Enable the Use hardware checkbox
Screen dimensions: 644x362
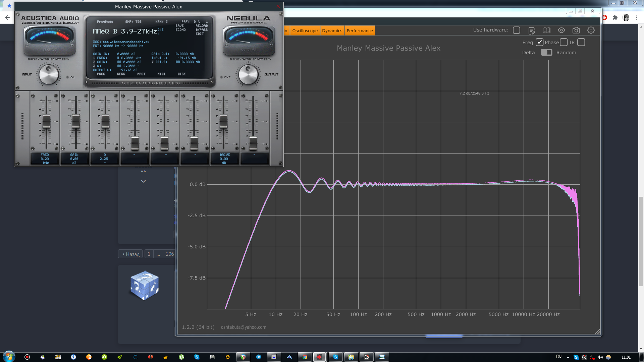tap(517, 30)
